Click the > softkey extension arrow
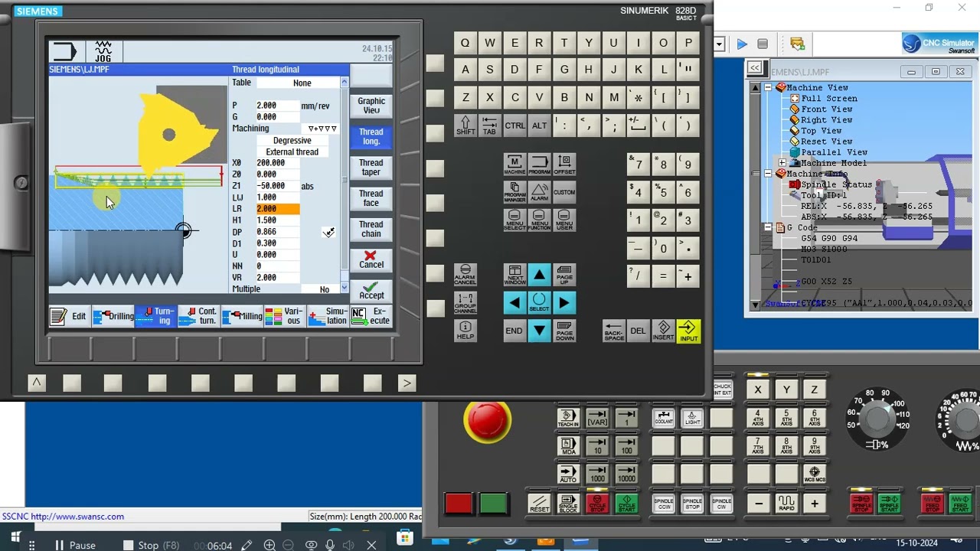 point(407,383)
